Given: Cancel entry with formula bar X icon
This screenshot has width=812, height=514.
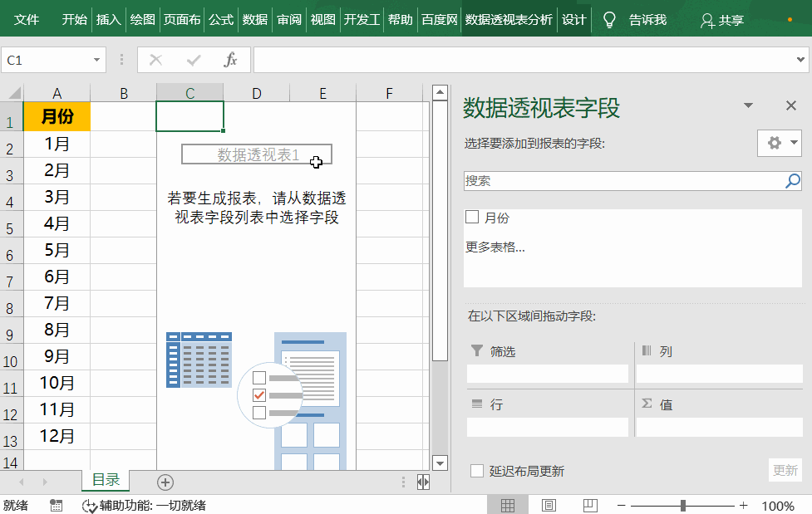Looking at the screenshot, I should (x=155, y=60).
